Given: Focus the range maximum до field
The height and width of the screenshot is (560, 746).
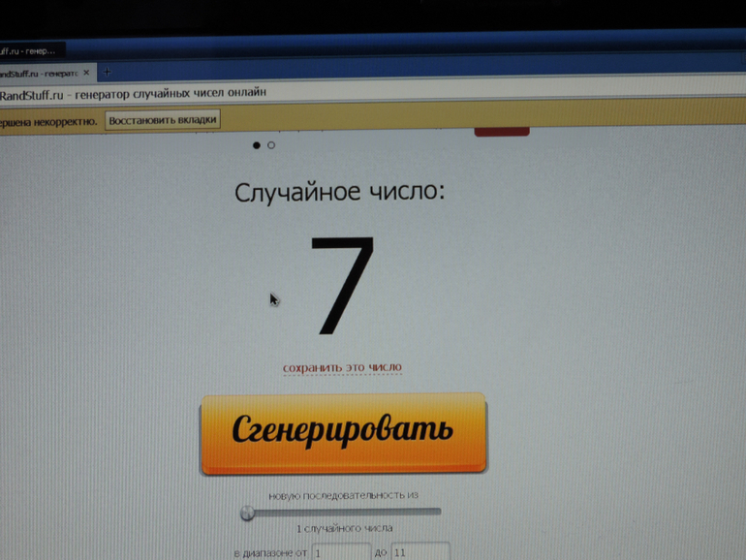Looking at the screenshot, I should tap(420, 552).
